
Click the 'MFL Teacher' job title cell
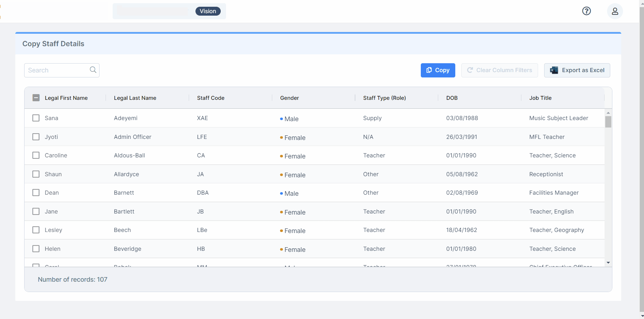(x=547, y=137)
